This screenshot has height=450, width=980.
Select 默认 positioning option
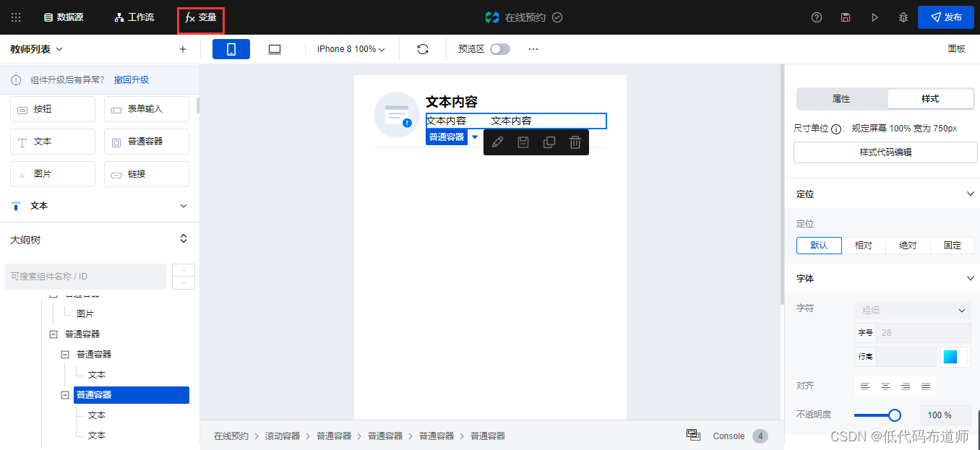point(819,246)
